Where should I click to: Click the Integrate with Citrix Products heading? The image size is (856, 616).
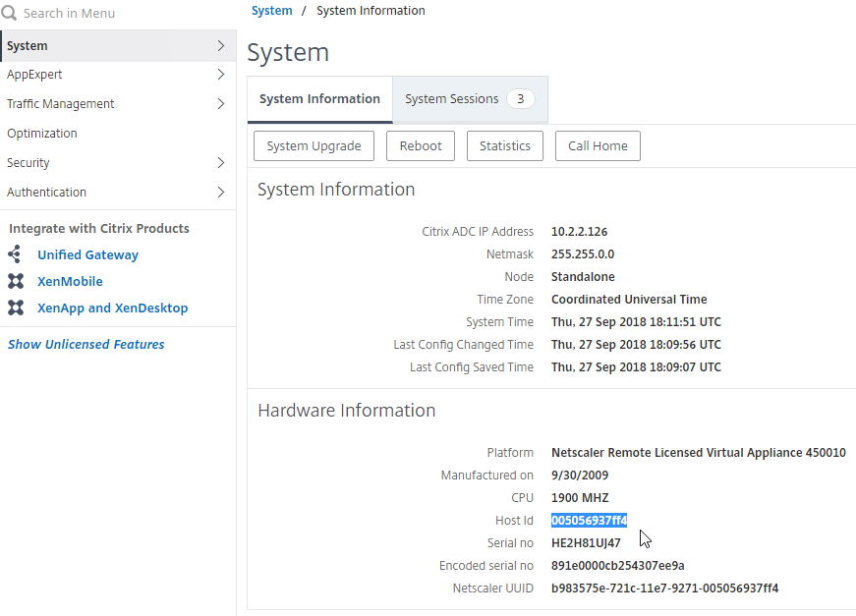tap(99, 229)
